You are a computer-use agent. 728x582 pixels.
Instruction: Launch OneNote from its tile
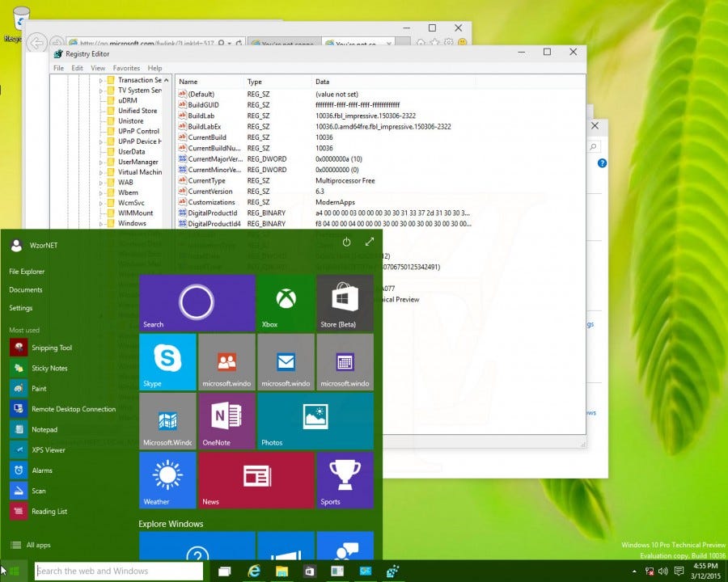[226, 420]
